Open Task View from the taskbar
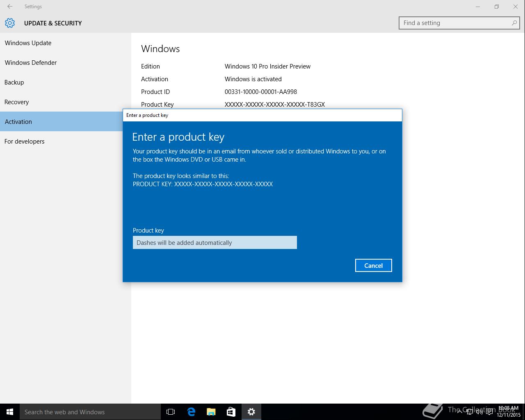Screen dimensions: 525x420 click(171, 412)
